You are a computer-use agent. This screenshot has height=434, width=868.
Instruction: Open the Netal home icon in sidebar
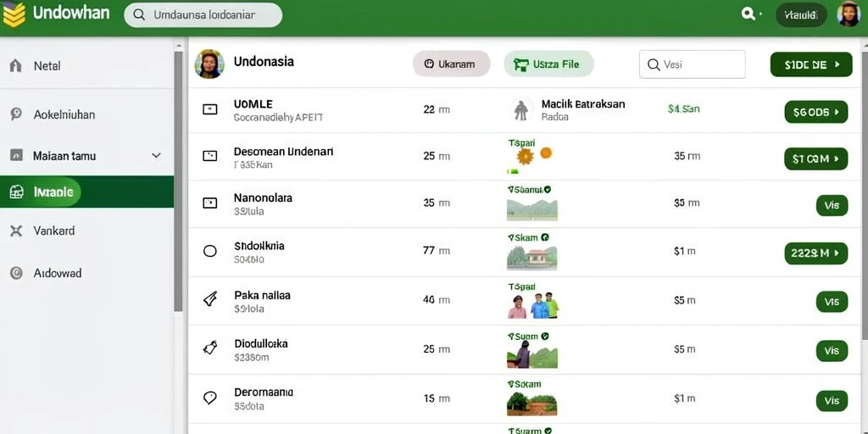[16, 66]
